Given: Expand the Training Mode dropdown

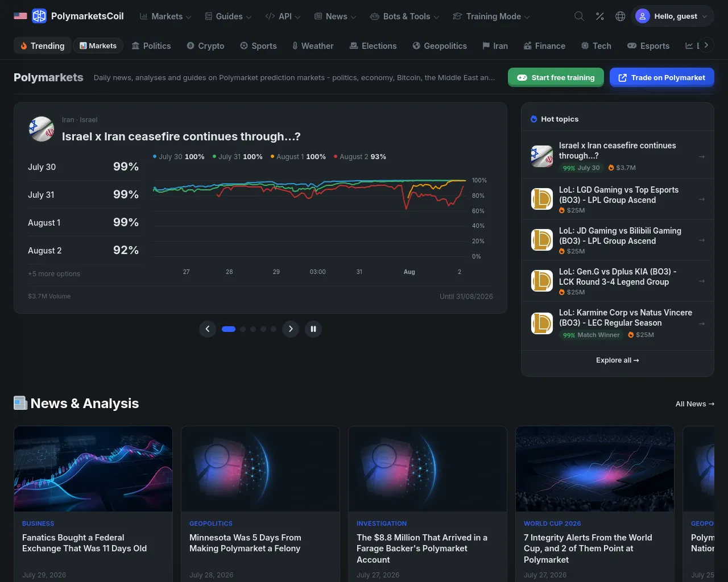Looking at the screenshot, I should [x=491, y=16].
